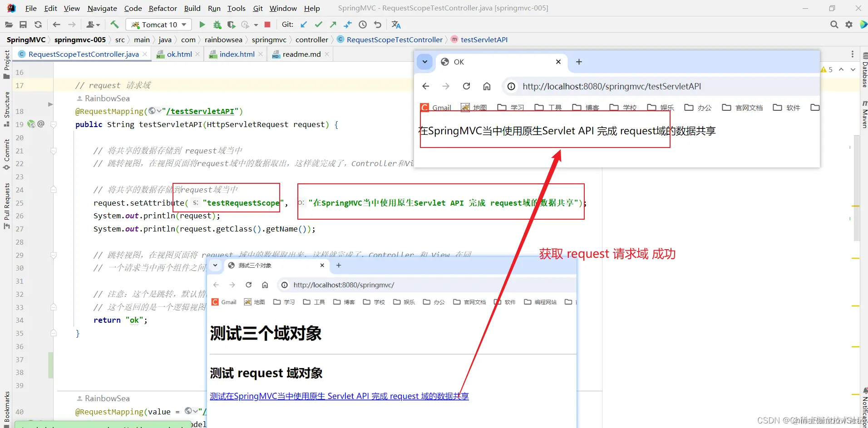Viewport: 868px width, 428px height.
Task: Open the Git menu
Action: pyautogui.click(x=258, y=8)
